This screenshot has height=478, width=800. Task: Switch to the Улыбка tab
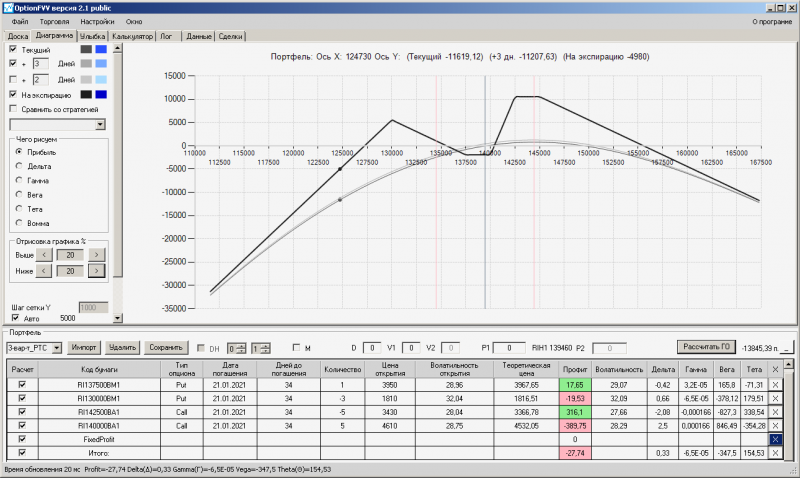pos(92,36)
